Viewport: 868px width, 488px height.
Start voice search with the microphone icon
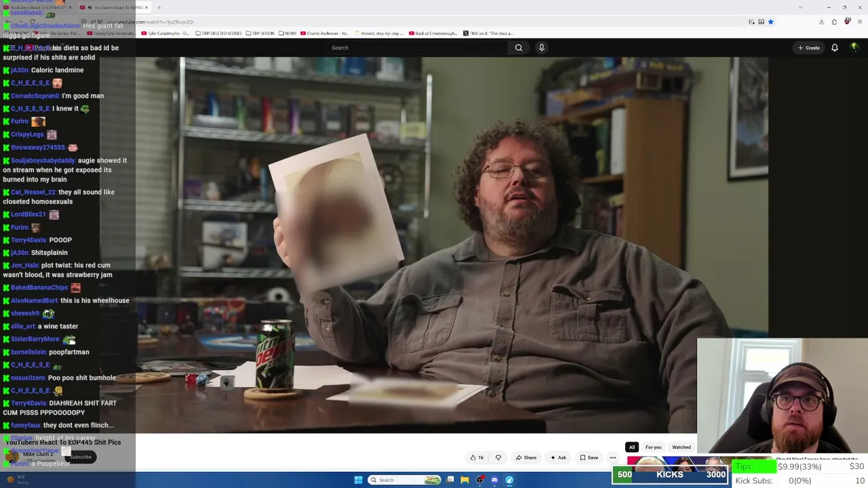coord(541,47)
